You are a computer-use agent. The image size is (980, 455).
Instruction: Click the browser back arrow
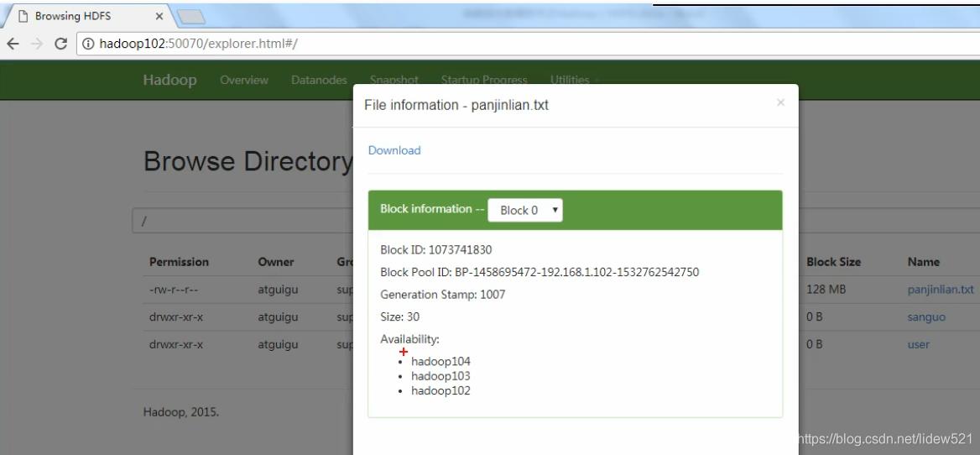(13, 44)
